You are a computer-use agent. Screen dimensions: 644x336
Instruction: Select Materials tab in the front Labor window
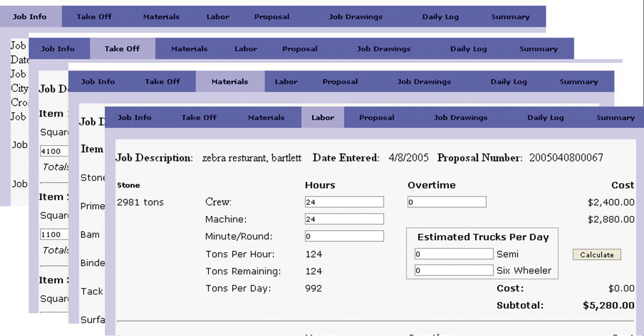click(266, 117)
